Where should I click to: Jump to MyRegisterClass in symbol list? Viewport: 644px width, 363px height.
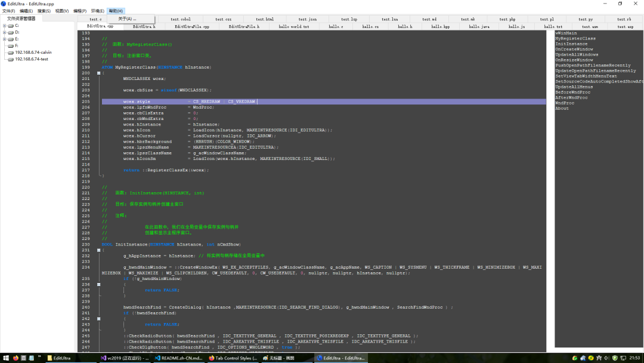click(575, 38)
